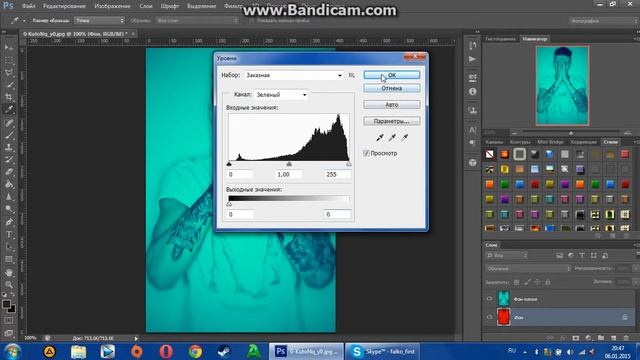Select the Dodge tool
Viewport: 640px width, 360px height.
pos(9,209)
